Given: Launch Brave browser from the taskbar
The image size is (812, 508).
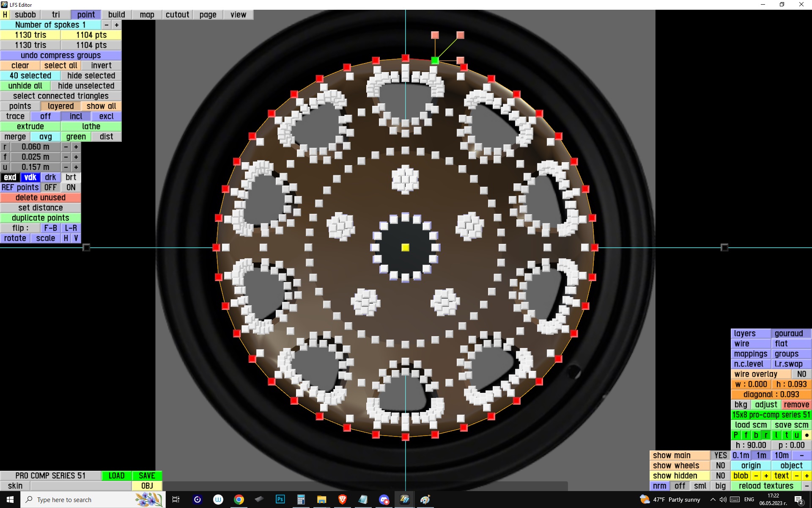Looking at the screenshot, I should 342,500.
